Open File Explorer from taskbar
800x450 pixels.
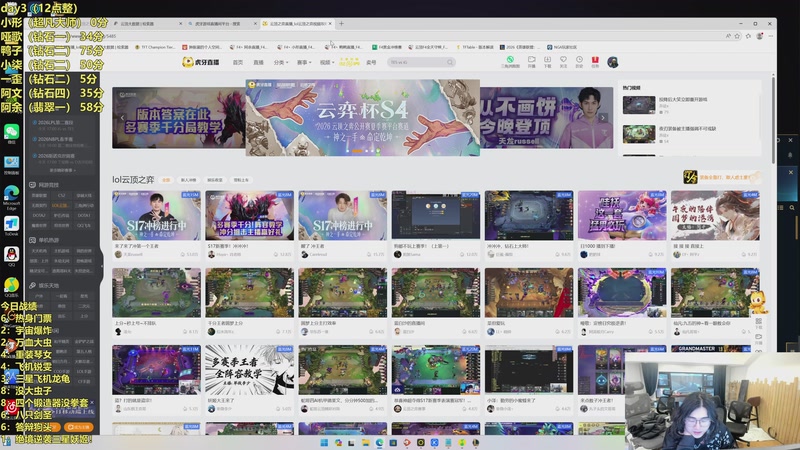click(365, 442)
